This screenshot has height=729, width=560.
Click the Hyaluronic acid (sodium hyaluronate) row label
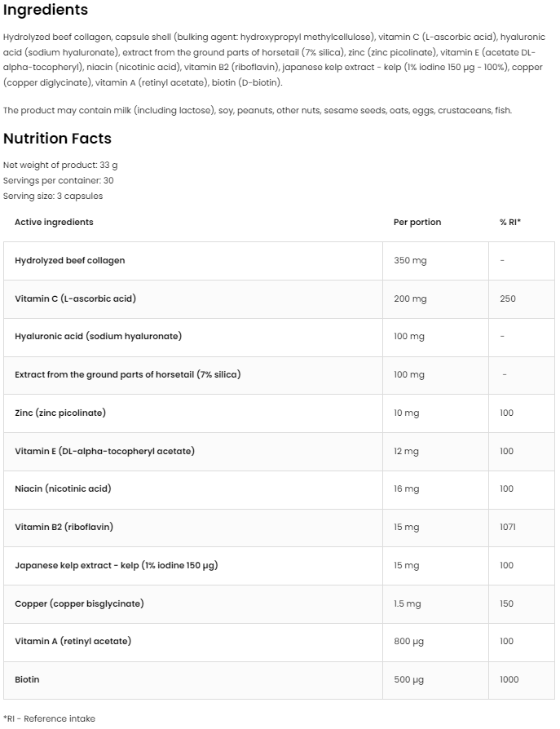tap(98, 336)
